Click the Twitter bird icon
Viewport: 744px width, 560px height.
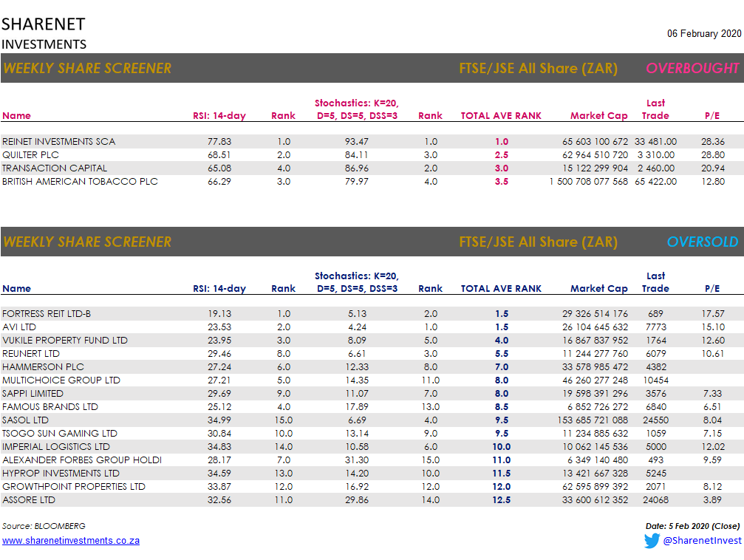(x=652, y=541)
